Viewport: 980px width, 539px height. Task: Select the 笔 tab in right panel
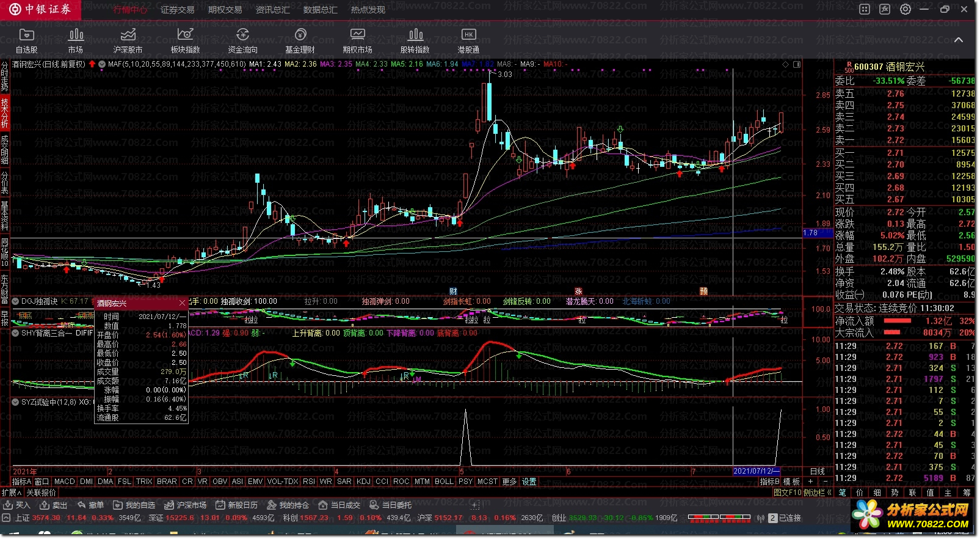pos(842,492)
